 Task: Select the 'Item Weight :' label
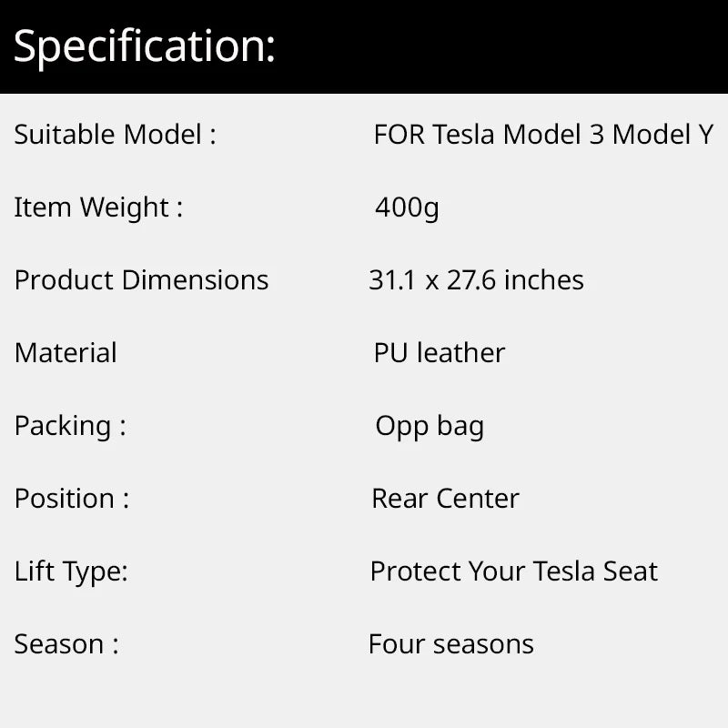coord(98,207)
